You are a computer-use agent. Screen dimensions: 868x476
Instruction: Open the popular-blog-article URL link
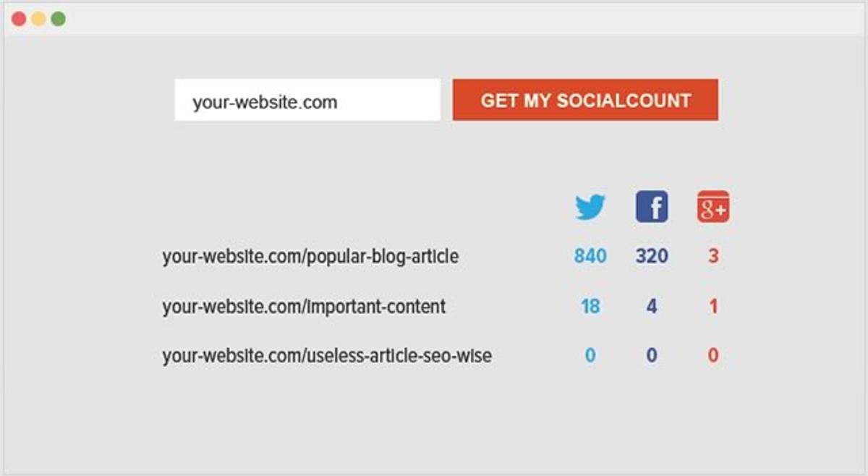coord(310,256)
